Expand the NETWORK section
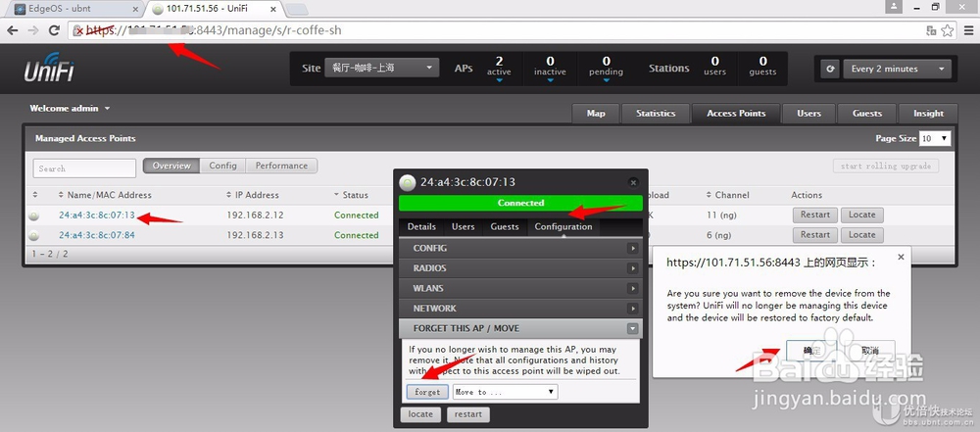Image resolution: width=980 pixels, height=432 pixels. [x=520, y=309]
